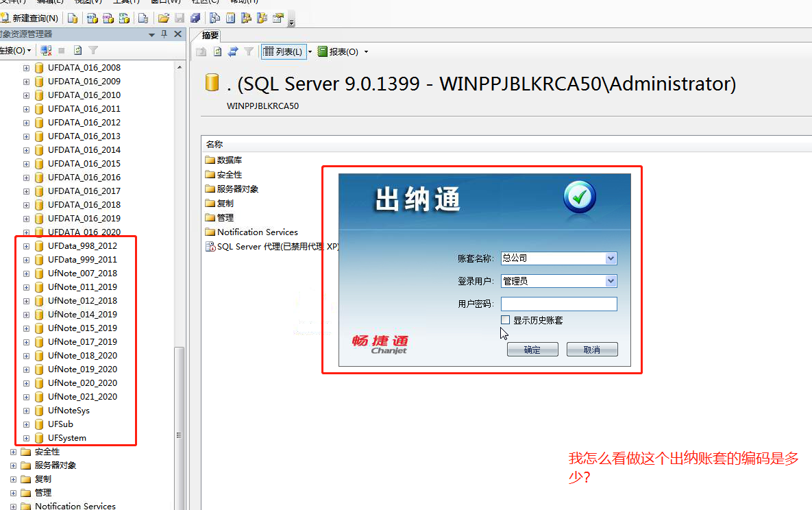
Task: Click the Summary page toolbar icon
Action: point(230,18)
